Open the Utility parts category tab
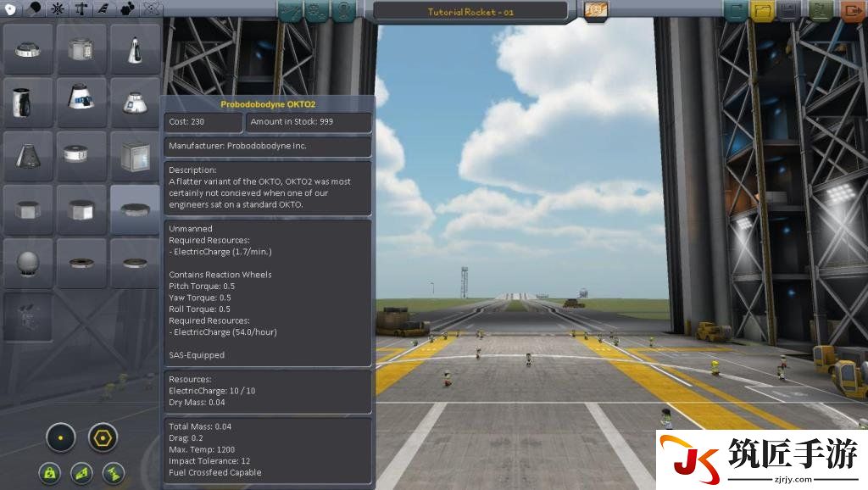 (128, 8)
